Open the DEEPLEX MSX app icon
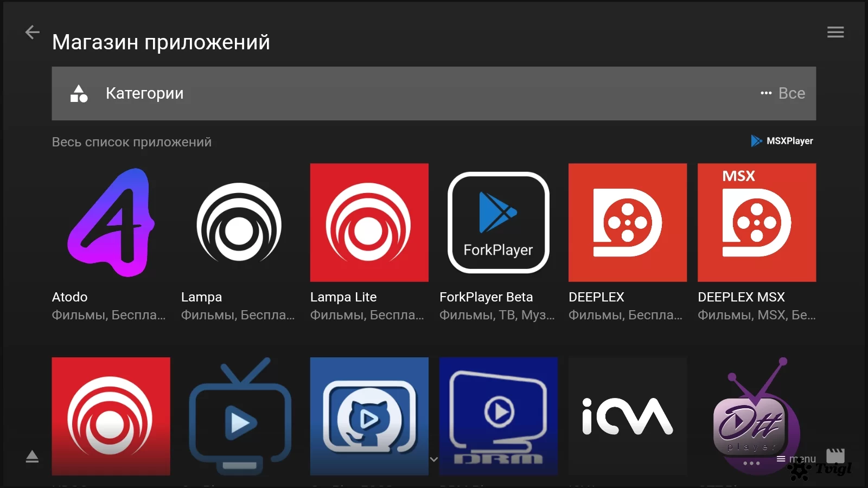Viewport: 868px width, 488px height. point(757,222)
